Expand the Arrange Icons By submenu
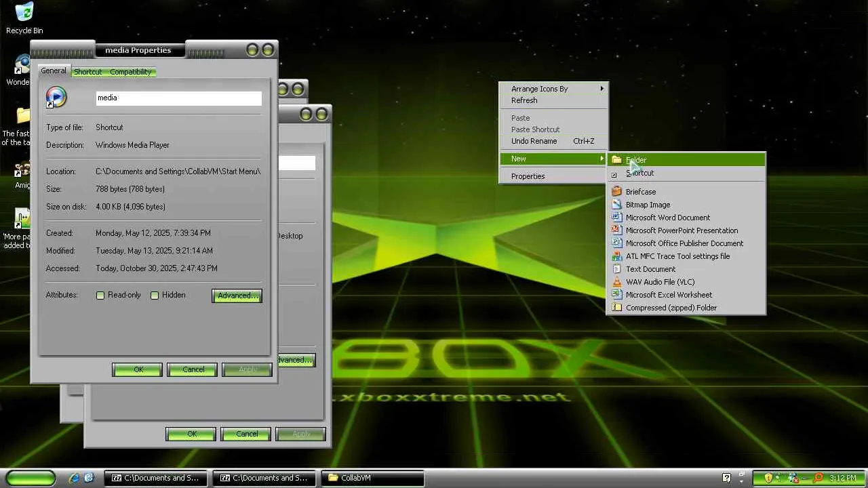 pos(553,89)
